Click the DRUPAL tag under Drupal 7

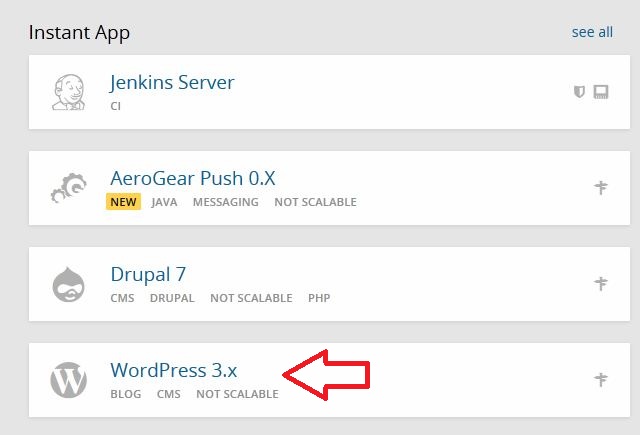point(172,298)
